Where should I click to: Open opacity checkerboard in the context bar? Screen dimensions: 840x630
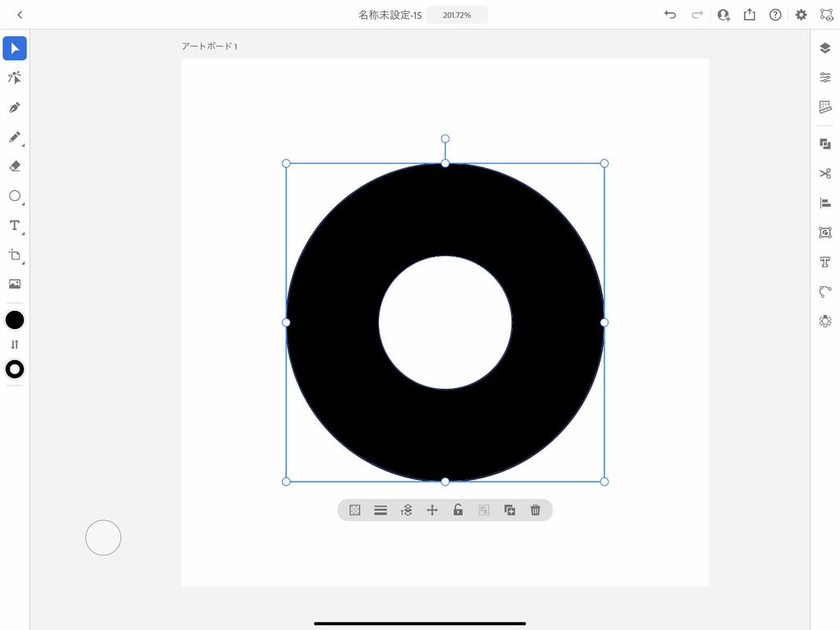[x=354, y=510]
